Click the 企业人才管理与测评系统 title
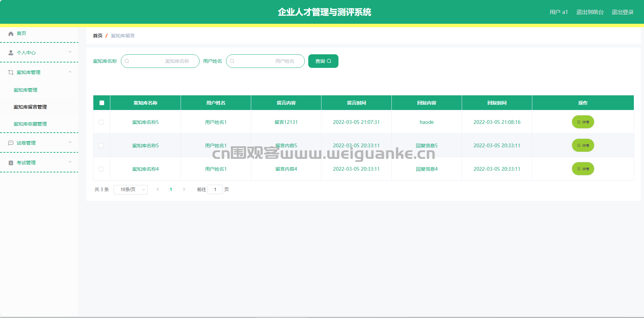This screenshot has height=318, width=644. [x=325, y=12]
